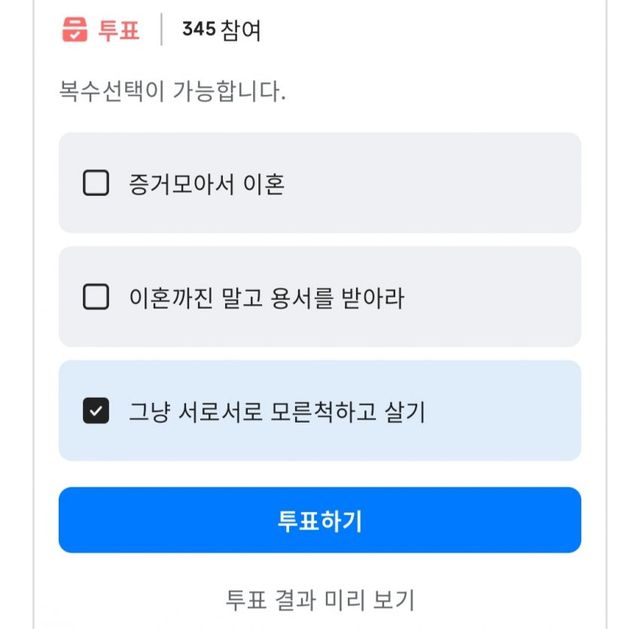Click the red "투표" header label
Screen dimensions: 640x629
[x=119, y=30]
